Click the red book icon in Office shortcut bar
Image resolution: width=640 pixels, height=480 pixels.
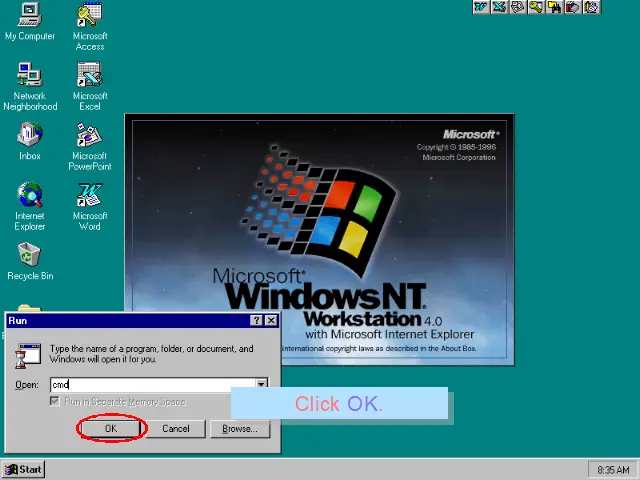click(x=573, y=7)
